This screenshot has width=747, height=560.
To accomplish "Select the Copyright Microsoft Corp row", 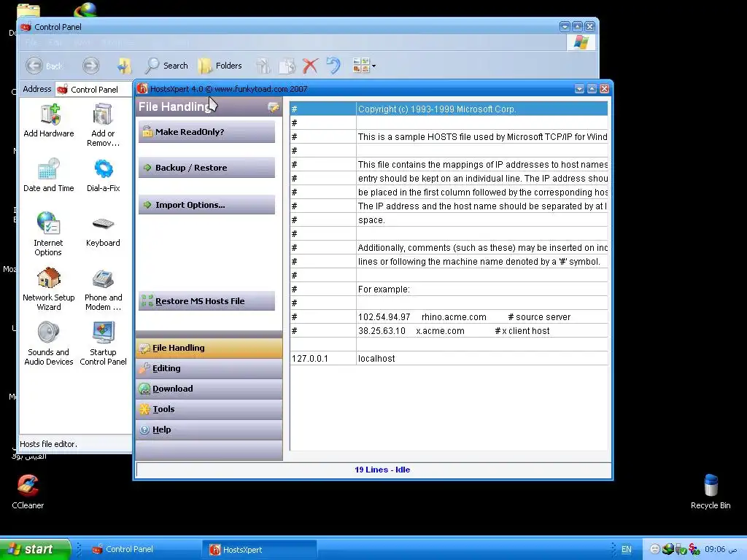I will pyautogui.click(x=449, y=109).
